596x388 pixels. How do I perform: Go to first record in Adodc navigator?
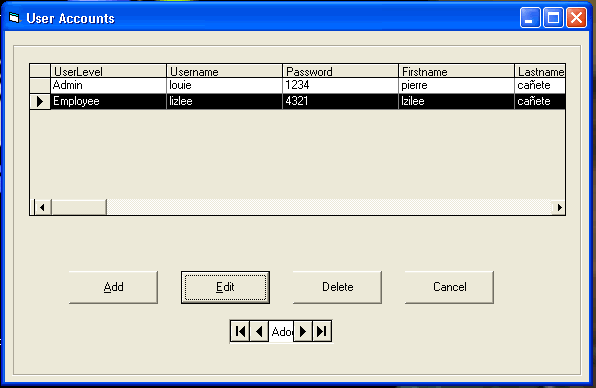(x=240, y=331)
